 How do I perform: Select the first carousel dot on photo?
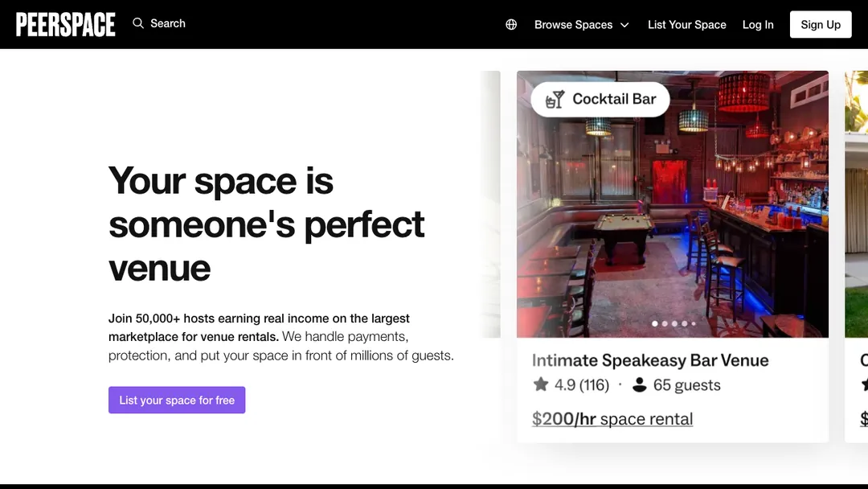pos(655,323)
